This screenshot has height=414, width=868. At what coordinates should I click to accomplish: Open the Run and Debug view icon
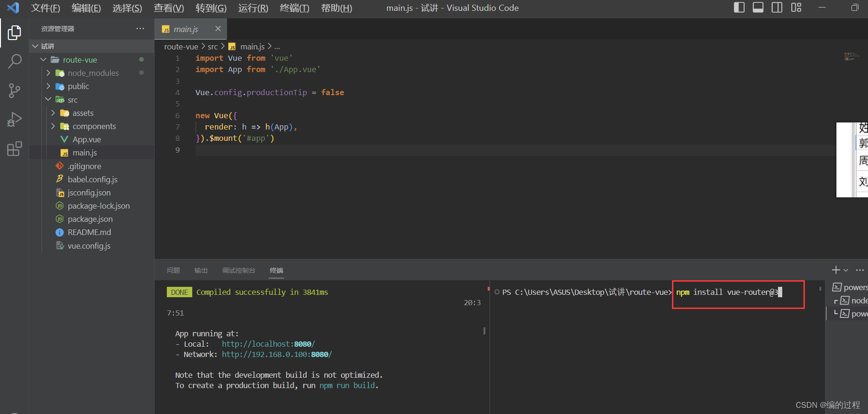pos(15,120)
